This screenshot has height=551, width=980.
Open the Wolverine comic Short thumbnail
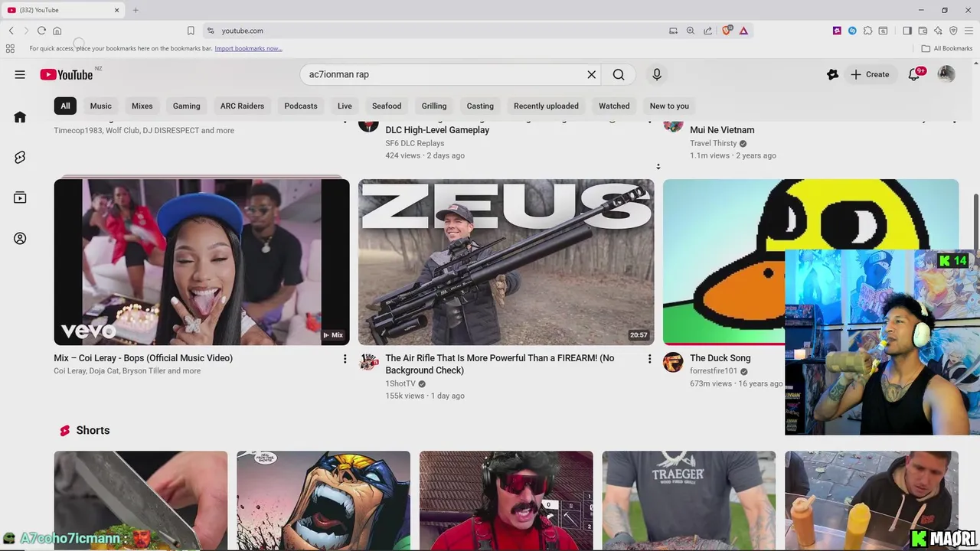pos(323,500)
